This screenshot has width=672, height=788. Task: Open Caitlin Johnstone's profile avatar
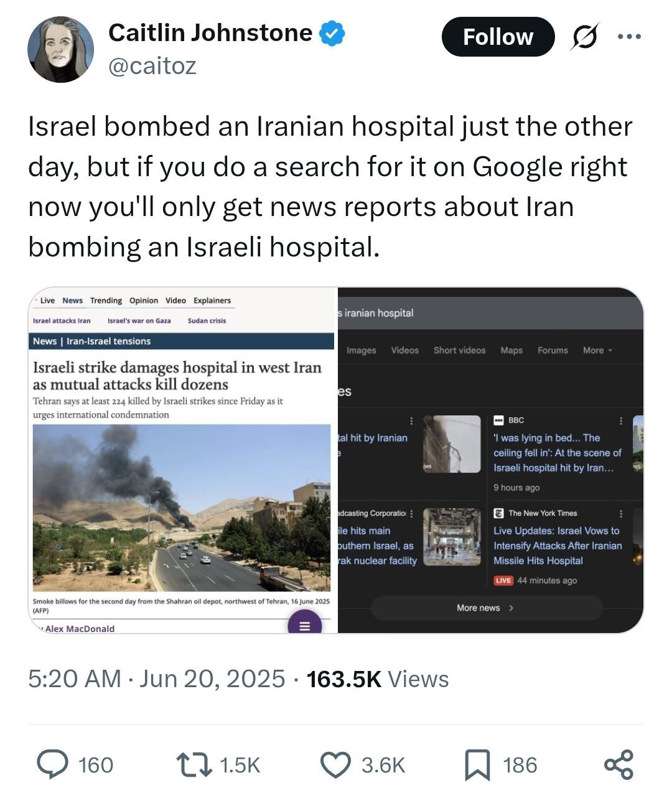coord(60,49)
